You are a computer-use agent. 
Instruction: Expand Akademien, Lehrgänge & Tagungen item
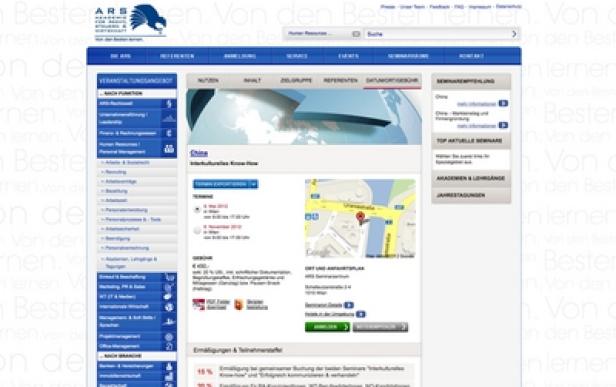[x=137, y=262]
